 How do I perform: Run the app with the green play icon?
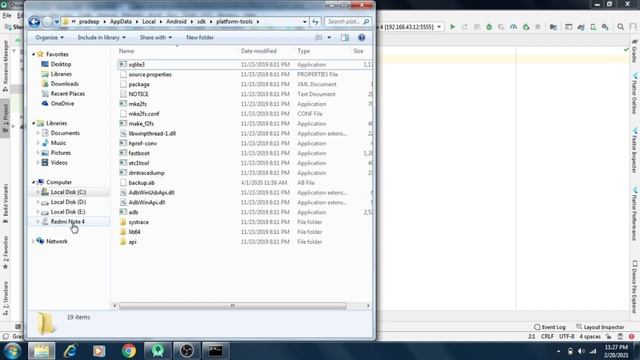tap(452, 27)
